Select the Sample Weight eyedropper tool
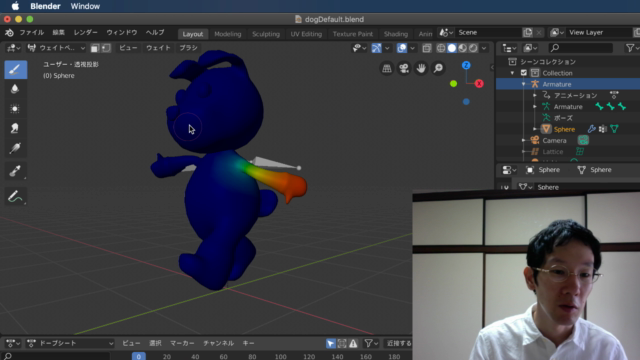 [x=16, y=171]
